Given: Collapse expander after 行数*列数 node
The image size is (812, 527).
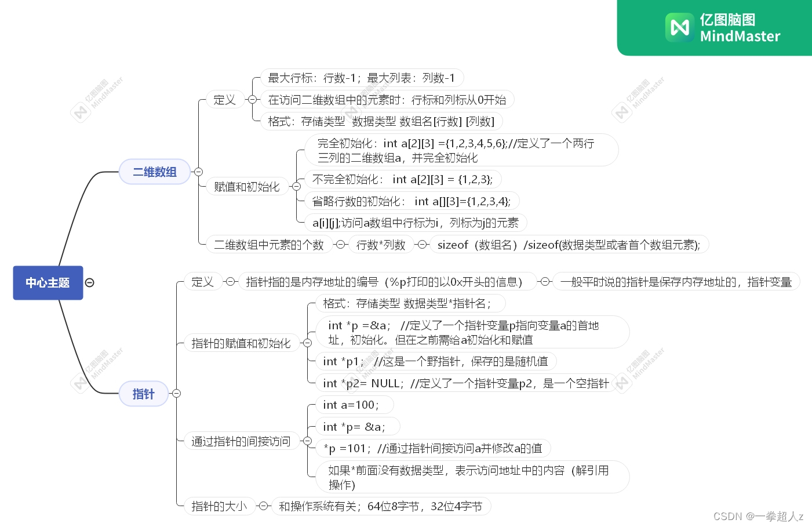Looking at the screenshot, I should (421, 245).
